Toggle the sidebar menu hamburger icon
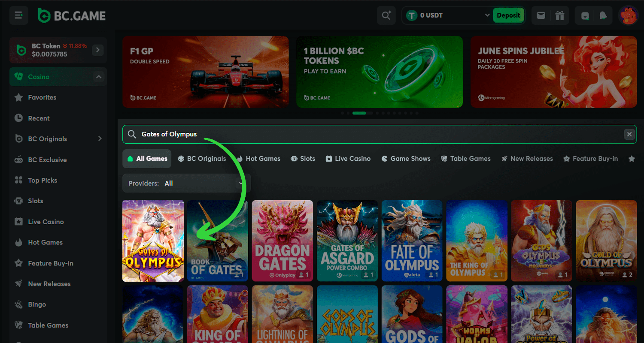 pyautogui.click(x=19, y=15)
